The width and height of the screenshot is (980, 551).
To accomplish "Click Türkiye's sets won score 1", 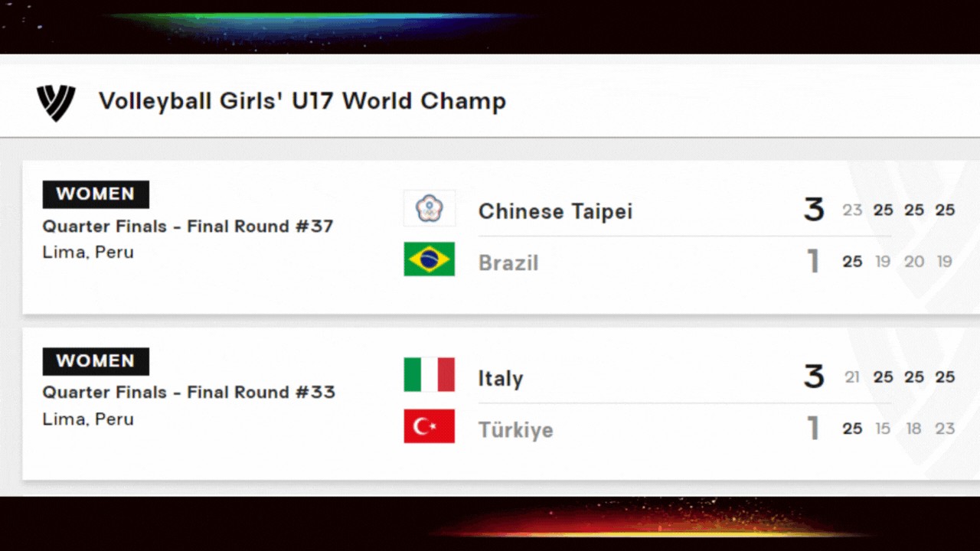I will [x=814, y=429].
